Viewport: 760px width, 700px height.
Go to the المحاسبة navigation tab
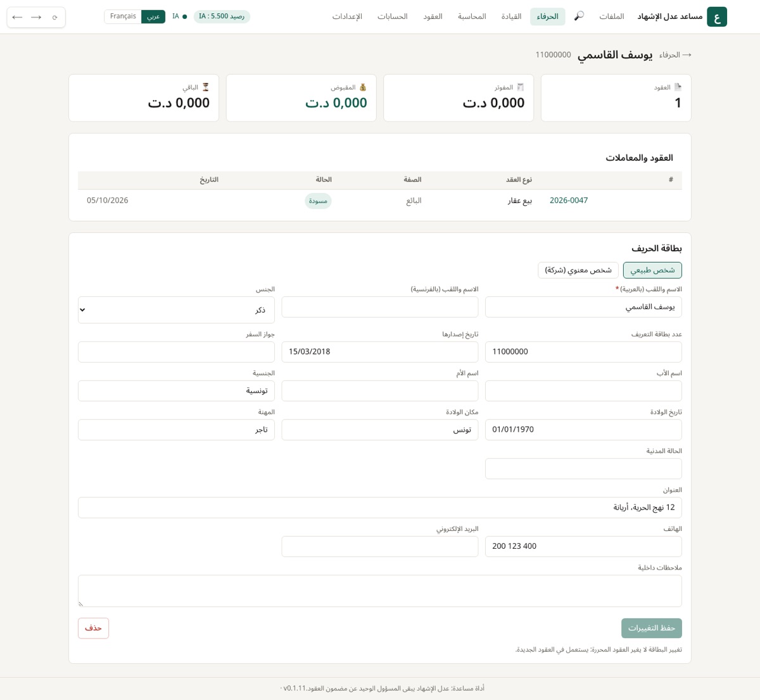click(472, 16)
